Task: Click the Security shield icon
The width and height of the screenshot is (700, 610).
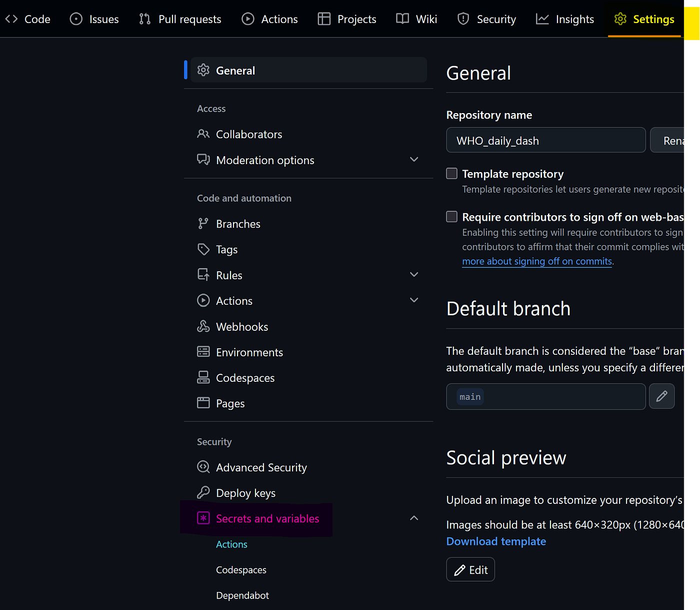Action: click(463, 19)
